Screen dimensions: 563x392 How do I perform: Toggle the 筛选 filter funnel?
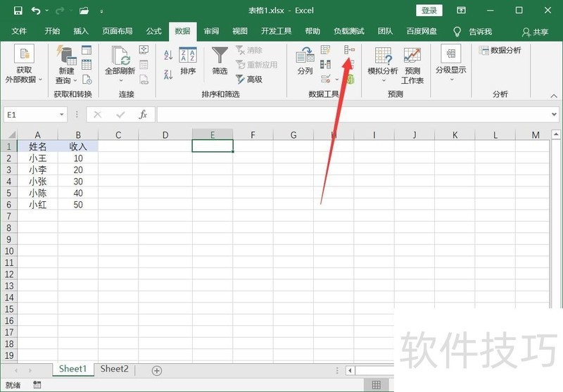pyautogui.click(x=220, y=61)
